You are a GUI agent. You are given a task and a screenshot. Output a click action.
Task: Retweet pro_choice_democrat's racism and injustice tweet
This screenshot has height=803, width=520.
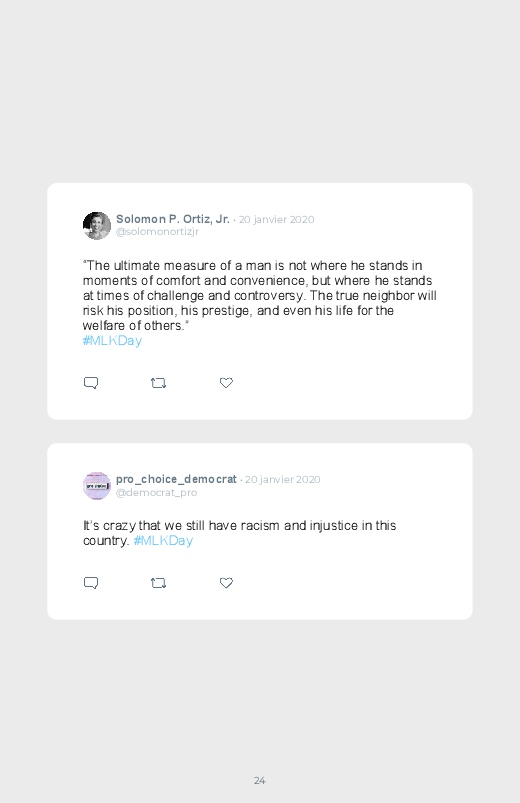tap(158, 583)
